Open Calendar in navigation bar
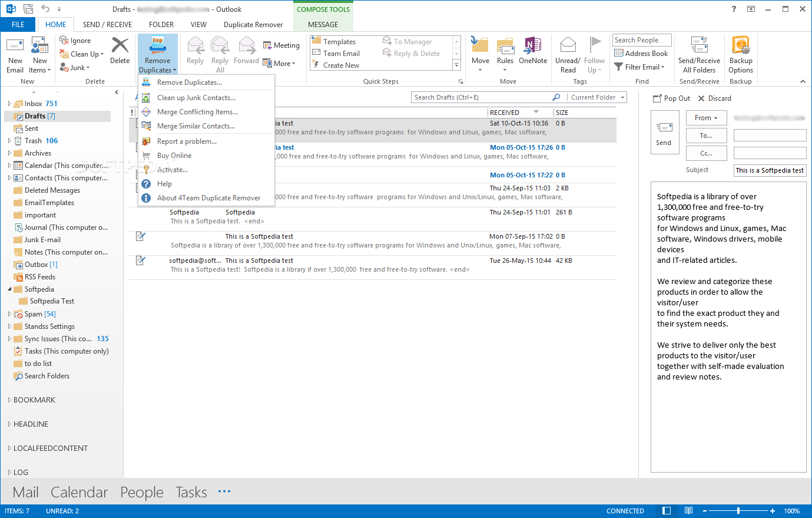Image resolution: width=812 pixels, height=518 pixels. click(79, 492)
